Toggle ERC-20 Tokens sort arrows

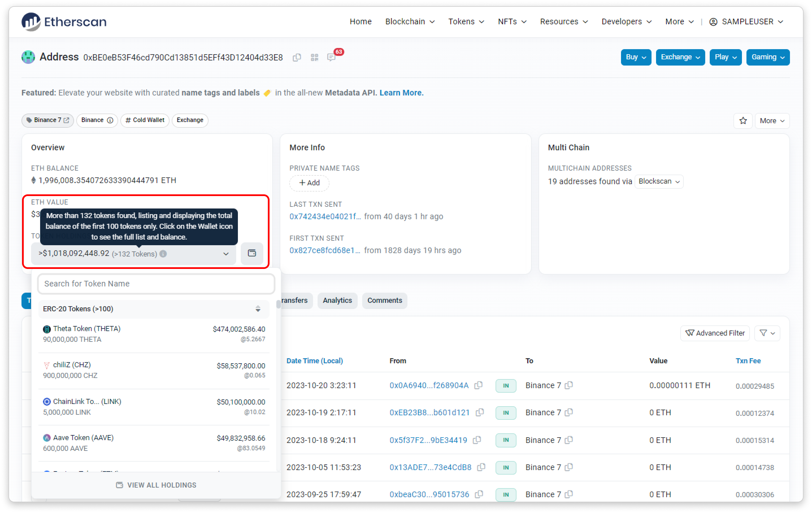click(258, 309)
